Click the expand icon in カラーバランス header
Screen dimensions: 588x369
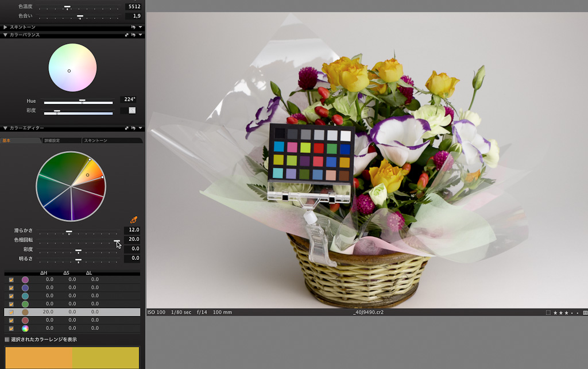point(127,34)
